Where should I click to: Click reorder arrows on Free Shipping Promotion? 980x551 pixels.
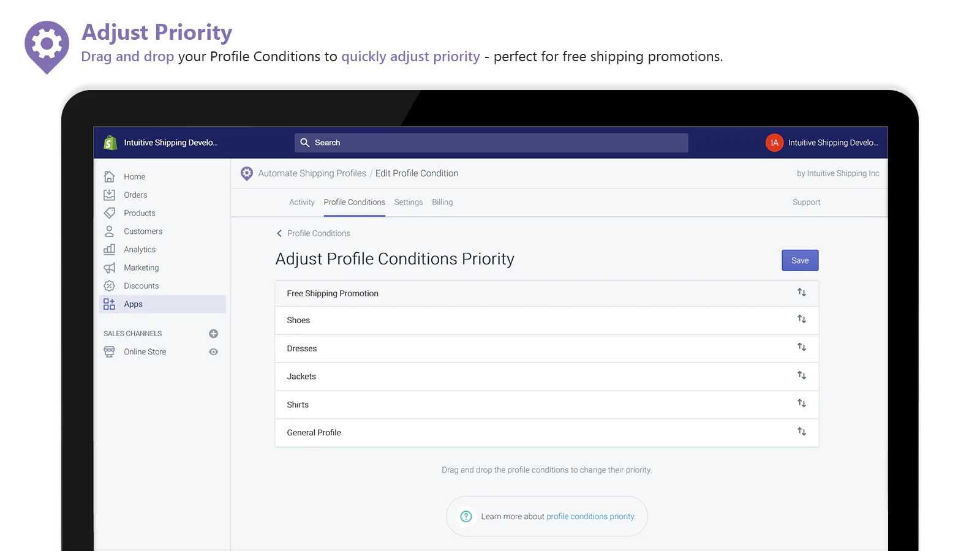(x=801, y=293)
